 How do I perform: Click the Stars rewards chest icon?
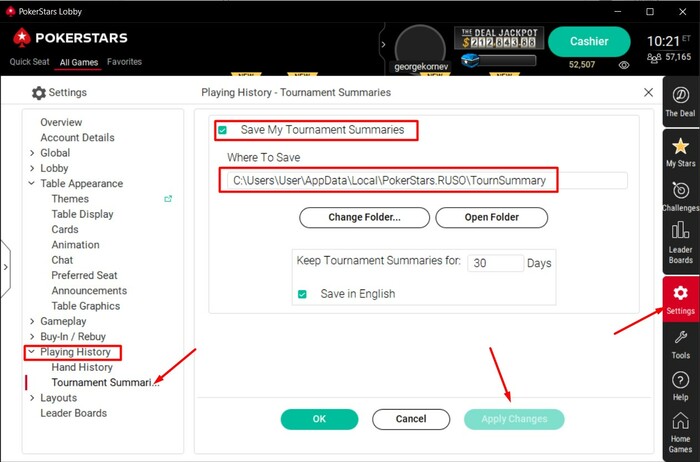470,60
